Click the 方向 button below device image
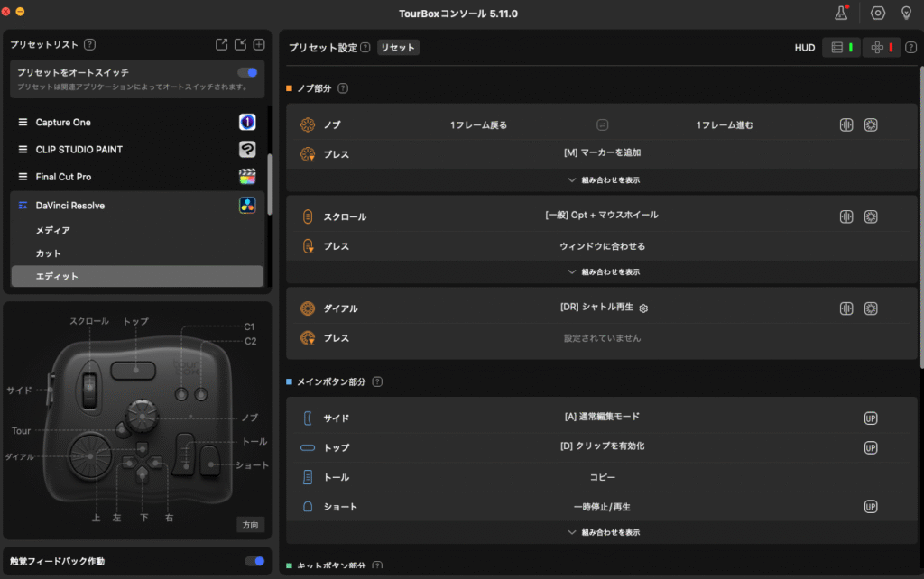924x579 pixels. 250,524
